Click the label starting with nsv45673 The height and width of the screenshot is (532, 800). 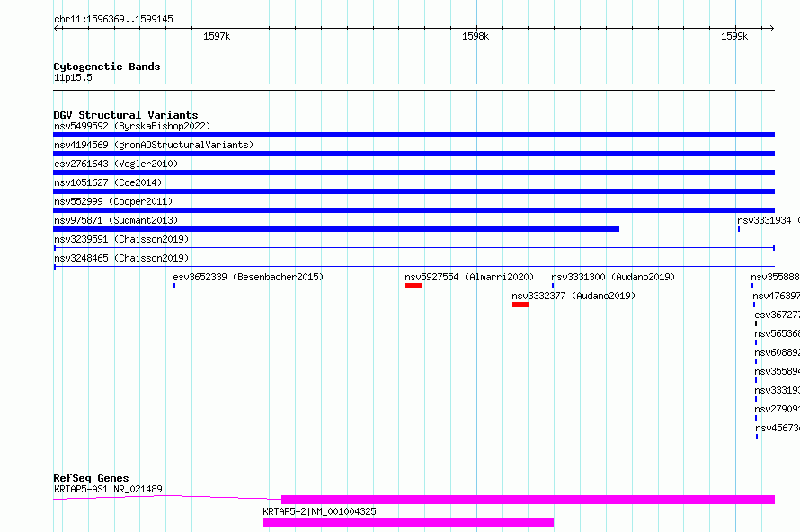[x=778, y=428]
